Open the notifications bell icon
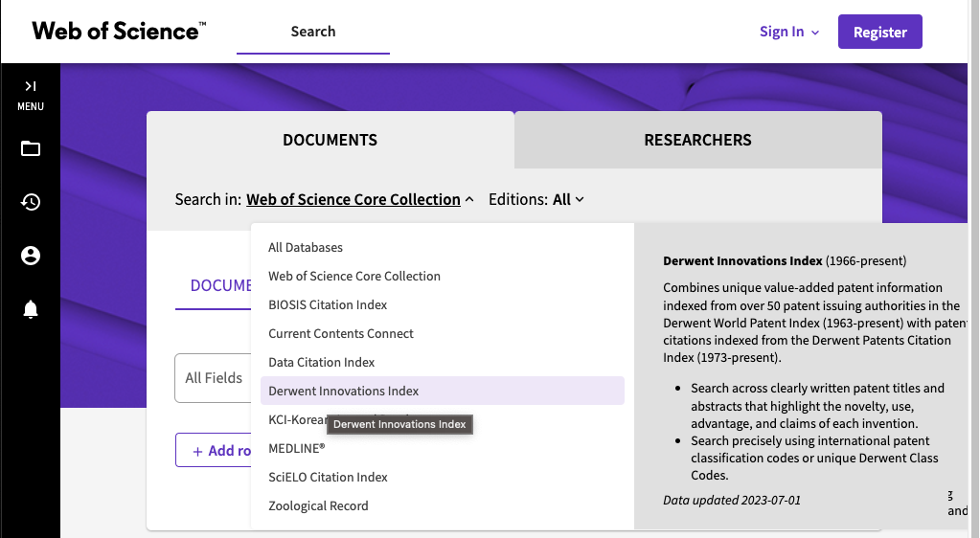 pos(31,309)
